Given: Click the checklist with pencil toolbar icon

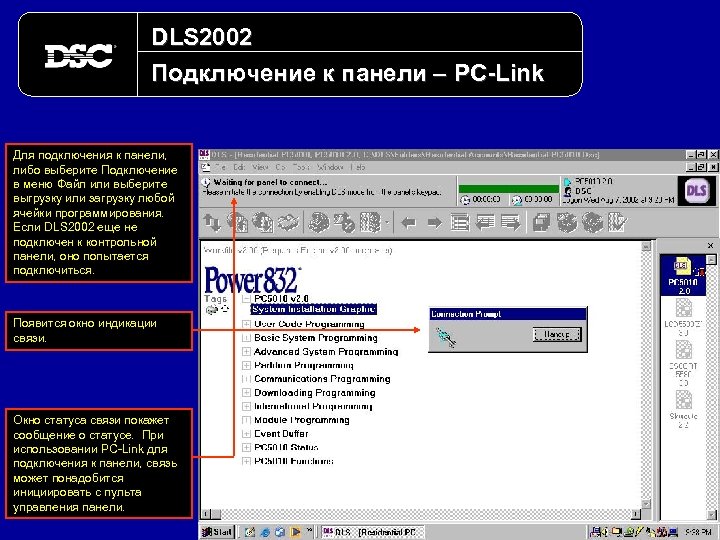Looking at the screenshot, I should pos(618,223).
